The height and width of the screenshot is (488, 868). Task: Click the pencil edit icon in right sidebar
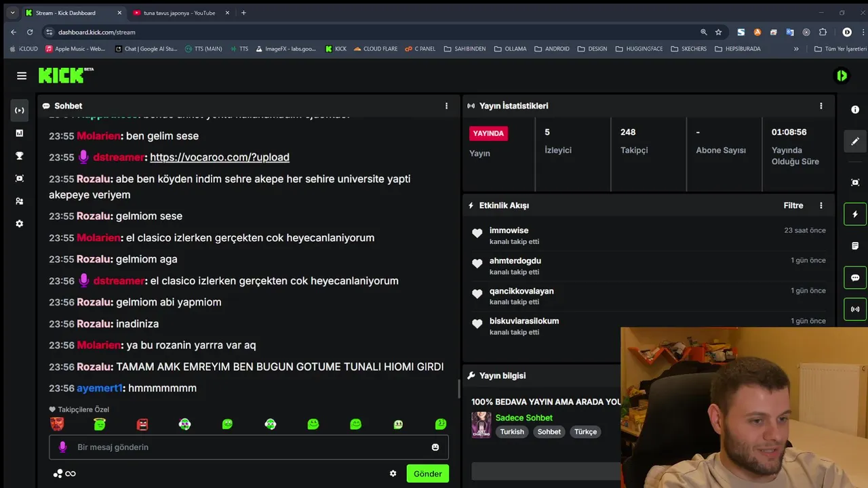click(x=855, y=141)
